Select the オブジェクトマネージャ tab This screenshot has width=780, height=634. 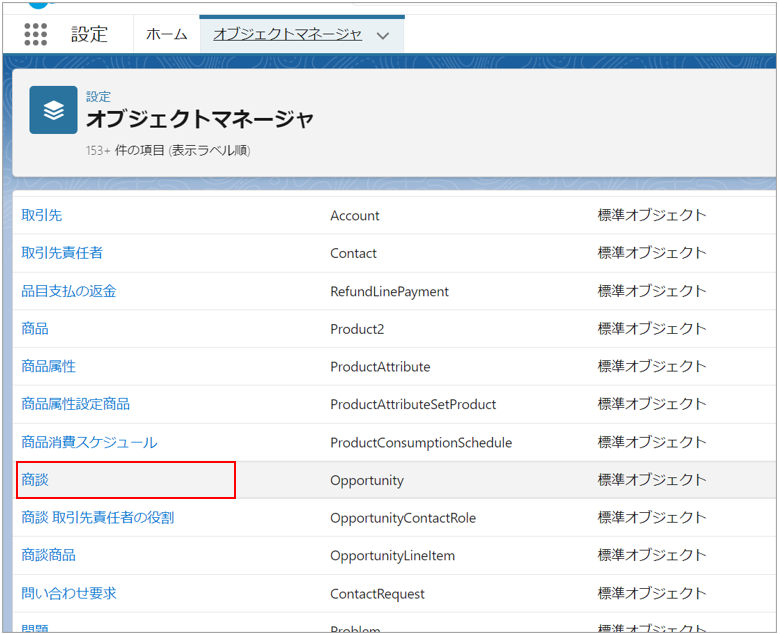[x=288, y=34]
